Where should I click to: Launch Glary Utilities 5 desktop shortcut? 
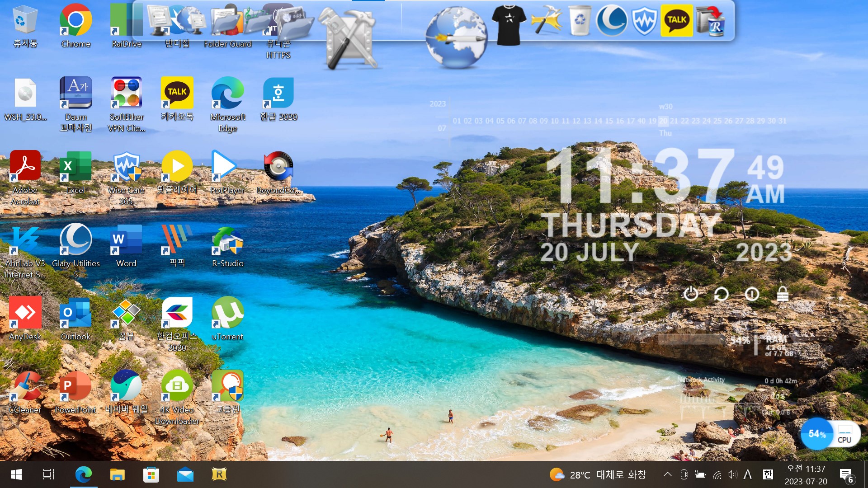coord(75,250)
